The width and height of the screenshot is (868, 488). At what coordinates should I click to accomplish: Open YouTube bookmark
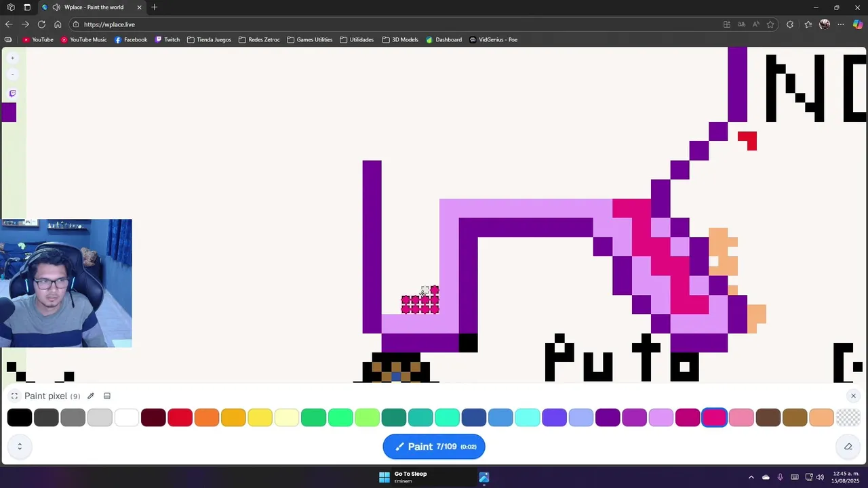click(38, 40)
